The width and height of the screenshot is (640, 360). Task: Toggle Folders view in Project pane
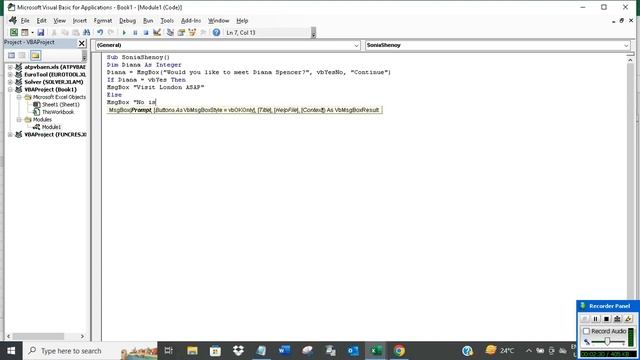click(36, 56)
